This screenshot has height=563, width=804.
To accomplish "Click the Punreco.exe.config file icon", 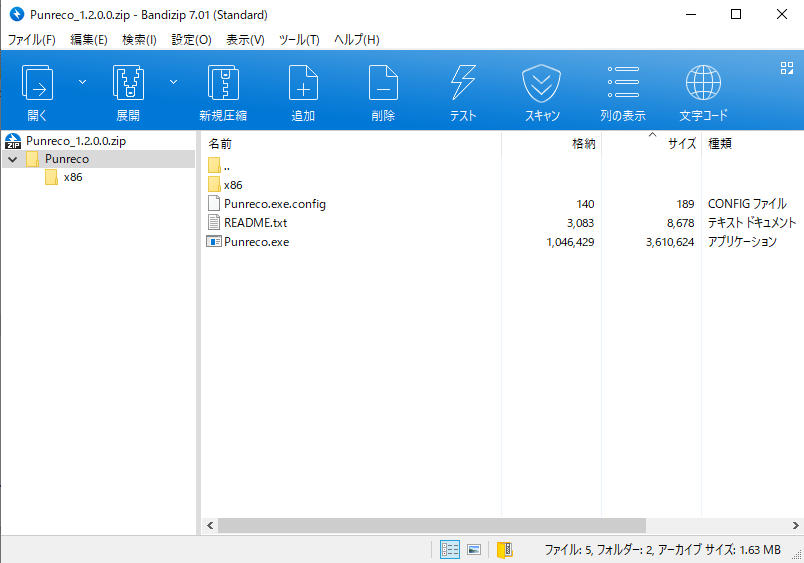I will tap(214, 204).
